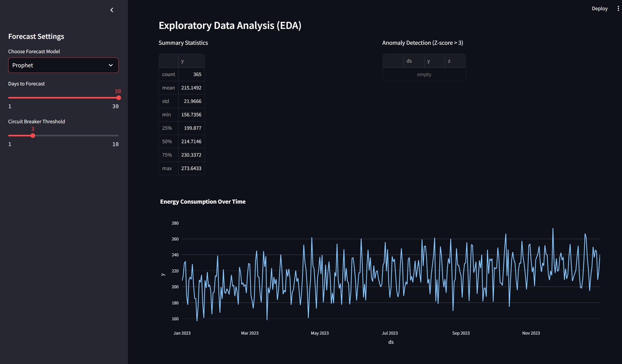
Task: Click the z column header in anomaly table
Action: [x=455, y=61]
